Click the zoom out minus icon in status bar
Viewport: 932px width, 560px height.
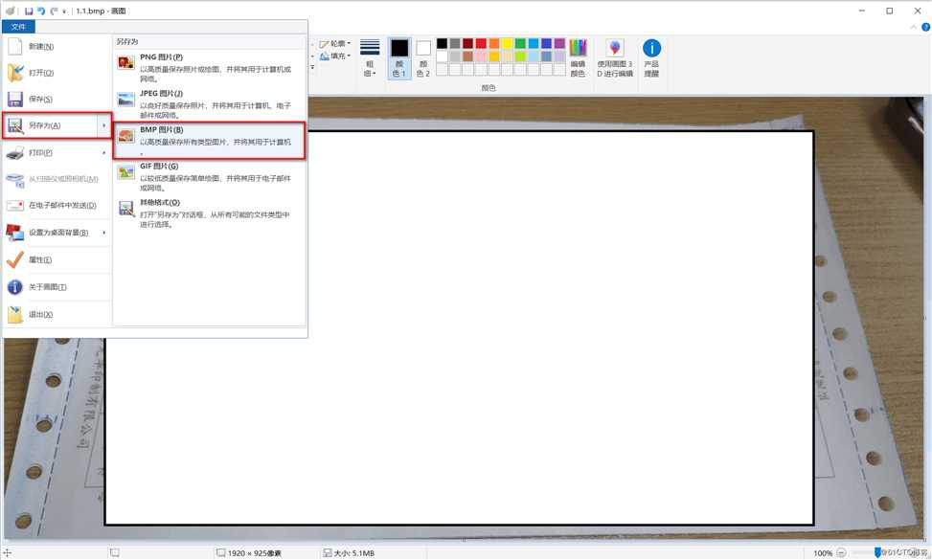pos(841,553)
